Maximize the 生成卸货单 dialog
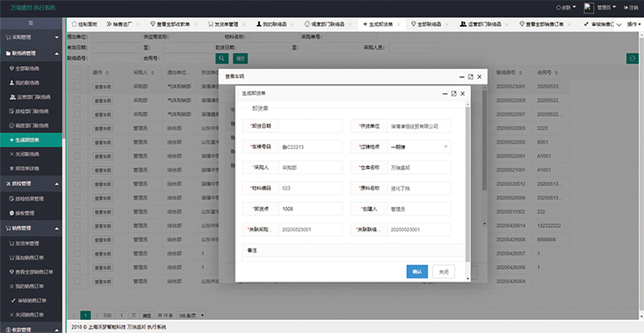The width and height of the screenshot is (644, 333). (454, 93)
